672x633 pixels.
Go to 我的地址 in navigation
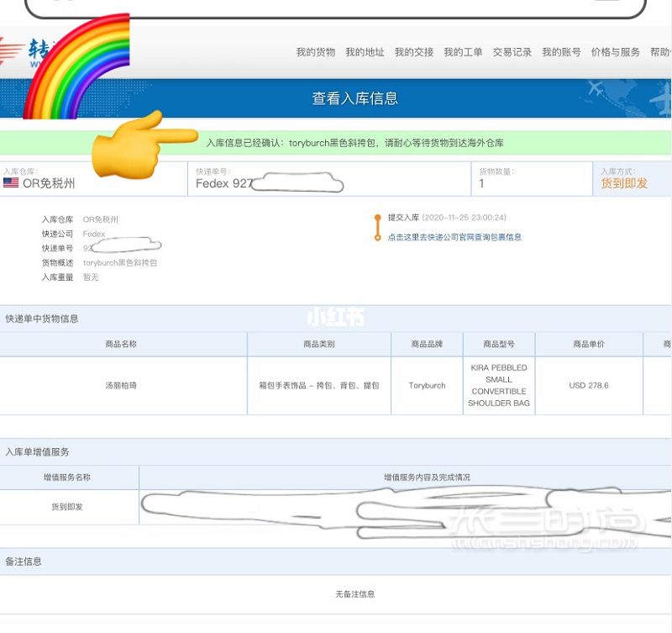(365, 52)
